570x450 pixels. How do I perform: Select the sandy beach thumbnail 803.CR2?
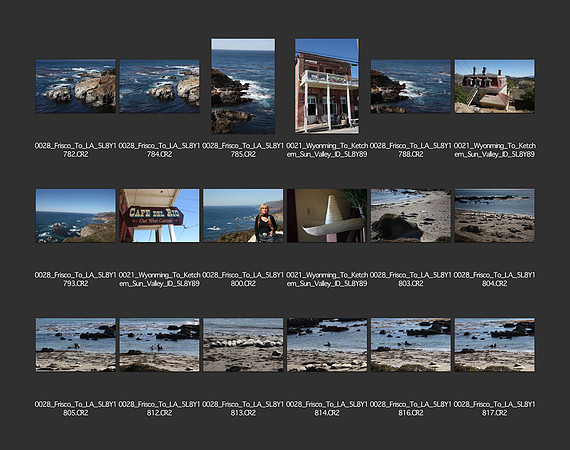(410, 216)
